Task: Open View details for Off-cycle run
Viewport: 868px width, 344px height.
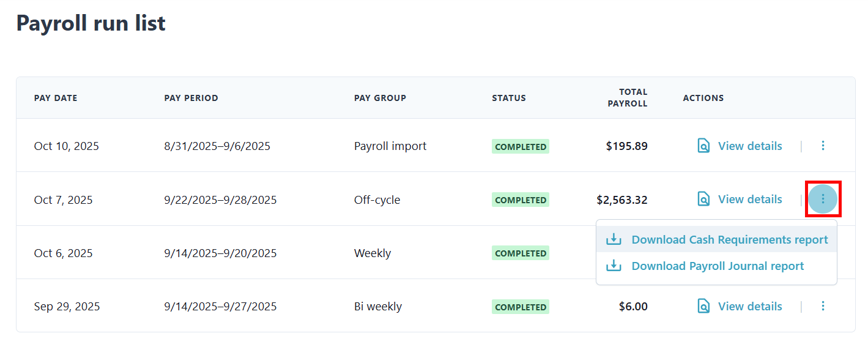Action: coord(749,200)
